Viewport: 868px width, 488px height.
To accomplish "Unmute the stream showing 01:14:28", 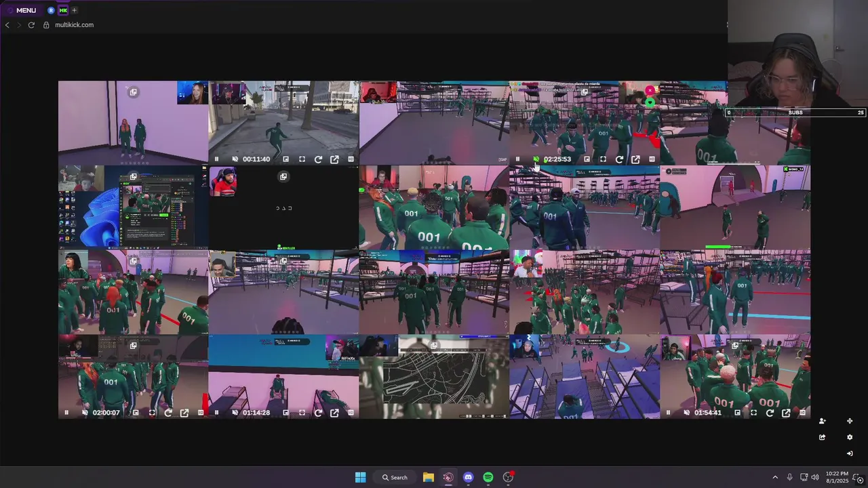I will pos(235,413).
